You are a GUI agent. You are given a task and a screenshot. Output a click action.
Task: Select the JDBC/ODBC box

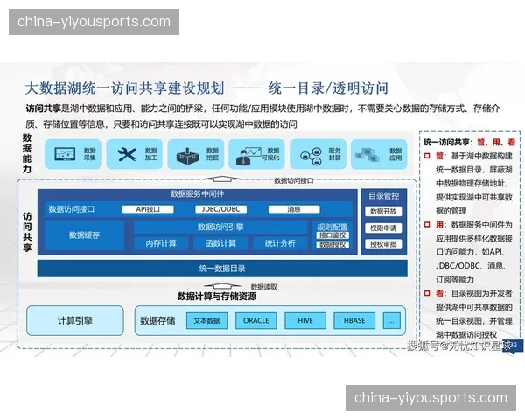coord(221,209)
